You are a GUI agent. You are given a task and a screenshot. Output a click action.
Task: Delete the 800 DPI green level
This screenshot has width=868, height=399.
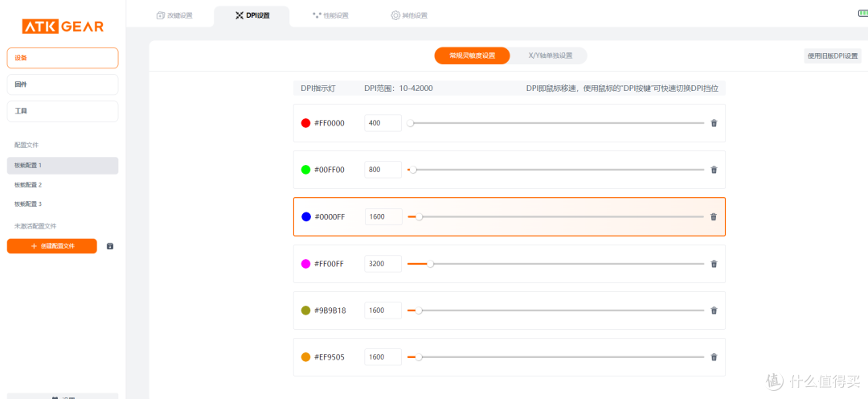coord(714,170)
